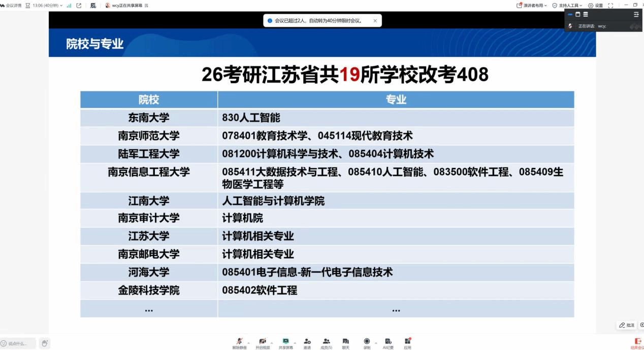
Task: Enter full screen mode from top bar
Action: click(610, 6)
